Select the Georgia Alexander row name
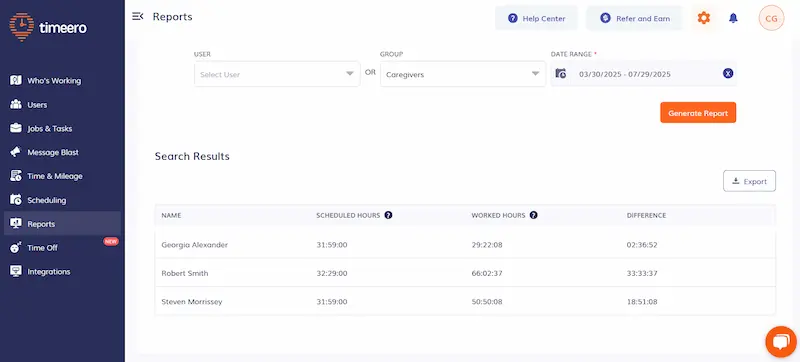Image resolution: width=800 pixels, height=362 pixels. pos(194,245)
